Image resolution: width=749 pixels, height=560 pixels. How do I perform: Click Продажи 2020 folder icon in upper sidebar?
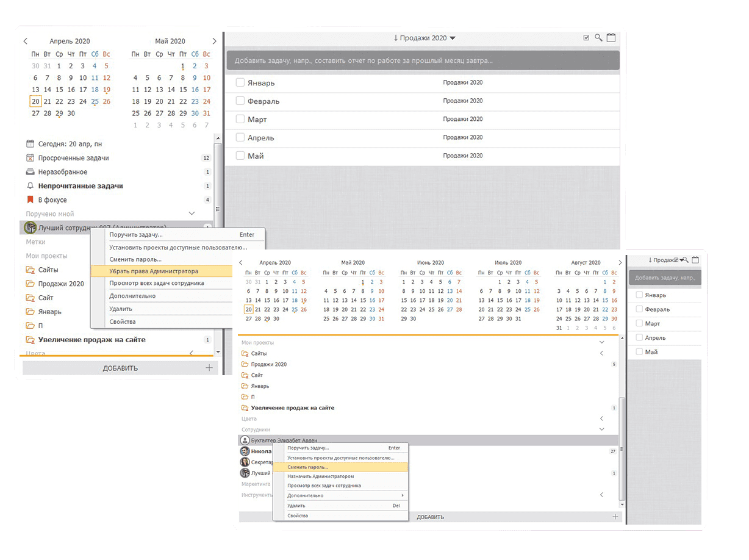point(30,284)
